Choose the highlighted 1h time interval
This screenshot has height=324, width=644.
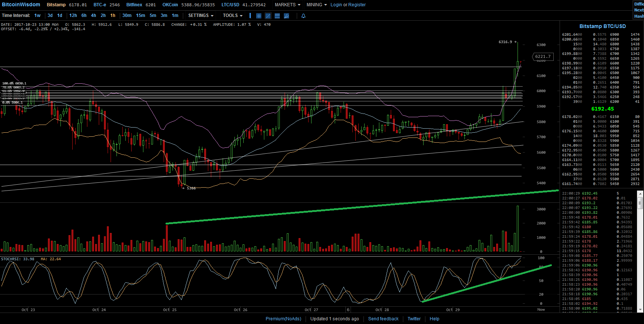pyautogui.click(x=113, y=15)
